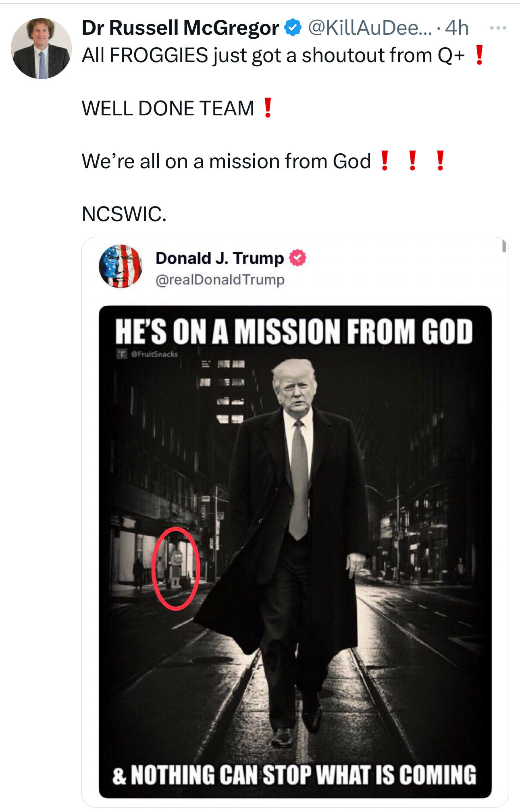Click the red verified badge beside Donald J. Trump
This screenshot has height=812, width=520.
coord(298,258)
